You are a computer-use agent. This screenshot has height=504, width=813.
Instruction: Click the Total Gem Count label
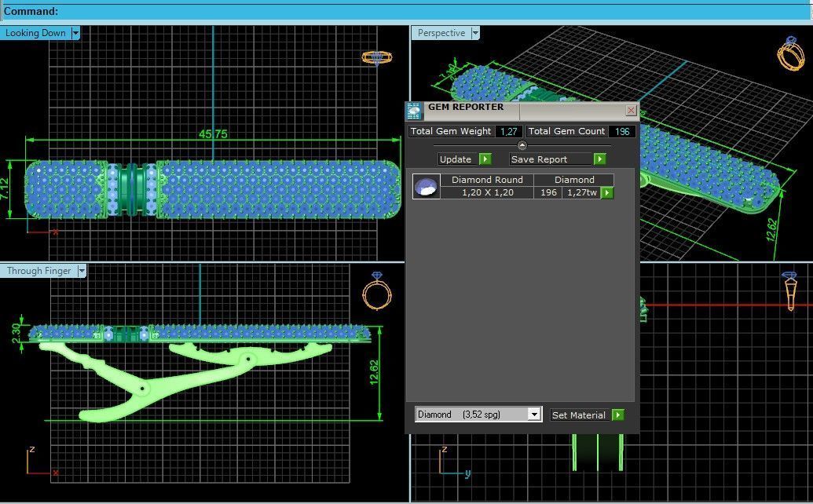pyautogui.click(x=566, y=132)
